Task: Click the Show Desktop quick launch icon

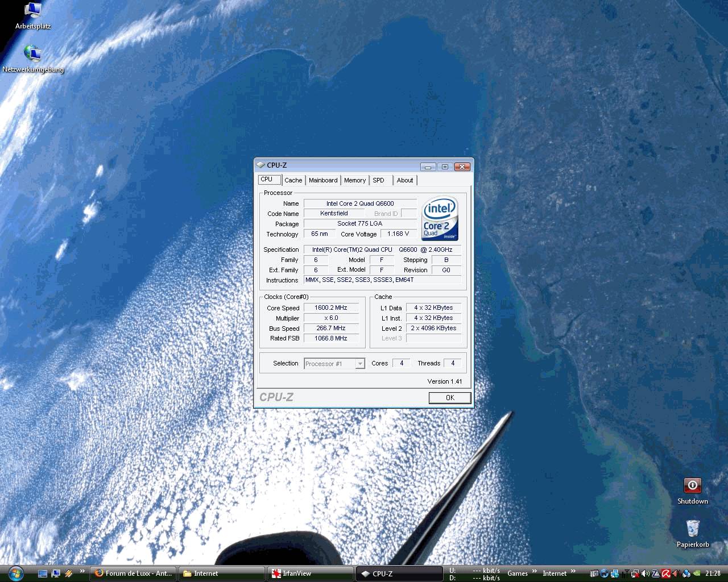Action: click(x=43, y=573)
